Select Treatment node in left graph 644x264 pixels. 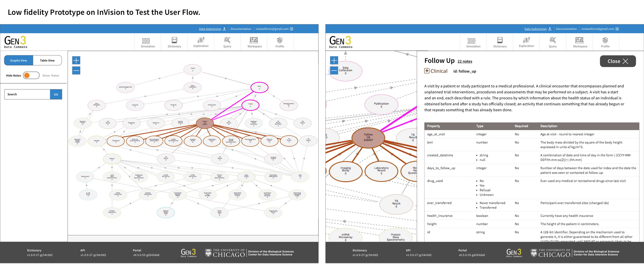[116, 141]
